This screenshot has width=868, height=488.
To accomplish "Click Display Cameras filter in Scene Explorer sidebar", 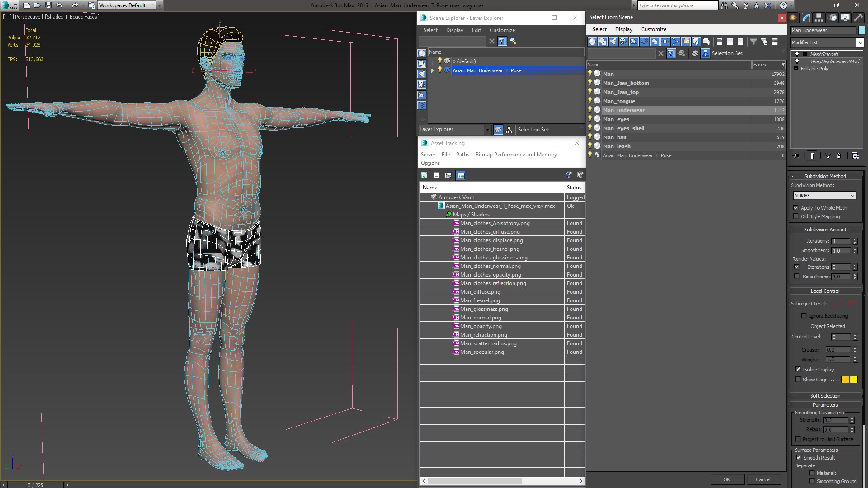I will 422,84.
